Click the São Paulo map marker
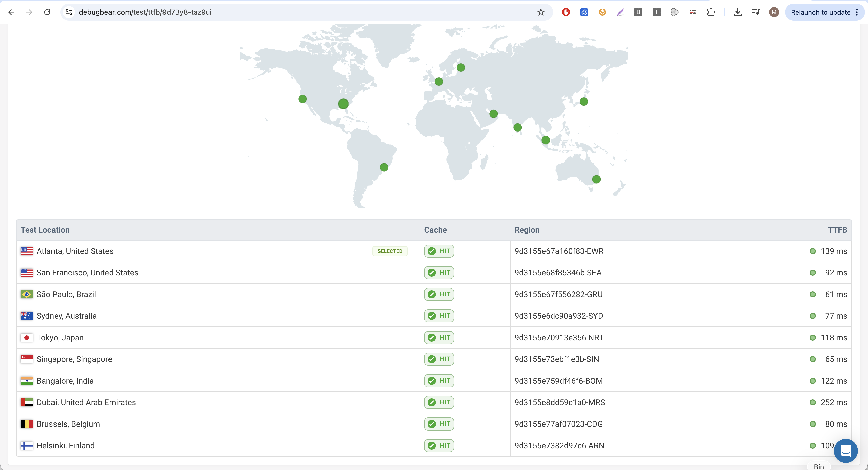This screenshot has height=470, width=868. 384,167
